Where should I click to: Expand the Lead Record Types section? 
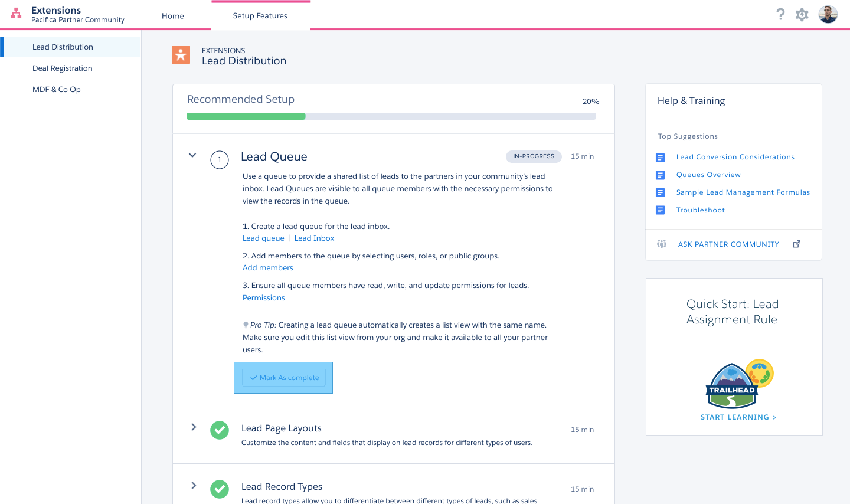[x=194, y=485]
